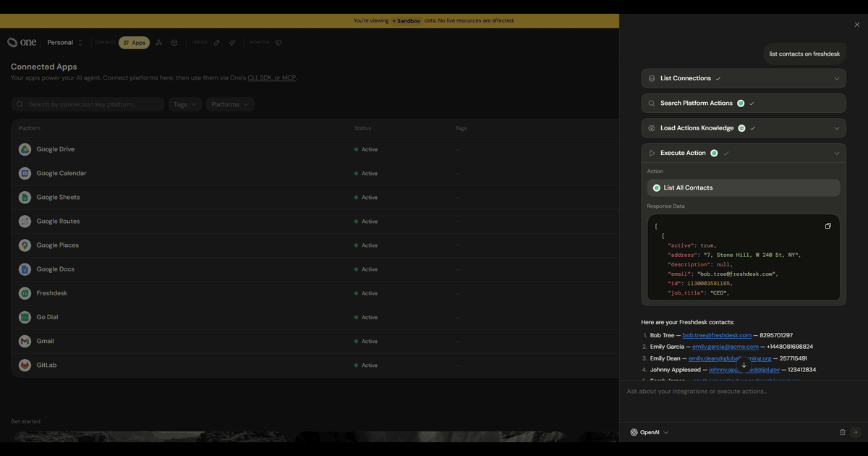Expand the Load Actions Knowledge step
This screenshot has height=456, width=868.
coord(744,128)
